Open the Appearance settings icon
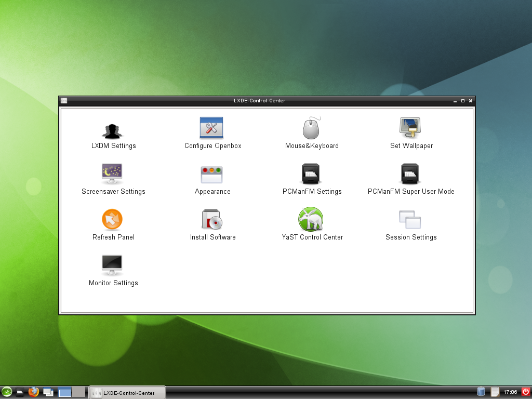This screenshot has width=532, height=399. click(x=211, y=174)
